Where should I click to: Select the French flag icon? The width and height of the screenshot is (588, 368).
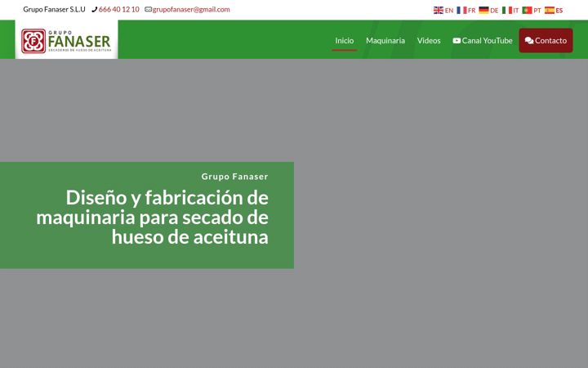click(461, 10)
